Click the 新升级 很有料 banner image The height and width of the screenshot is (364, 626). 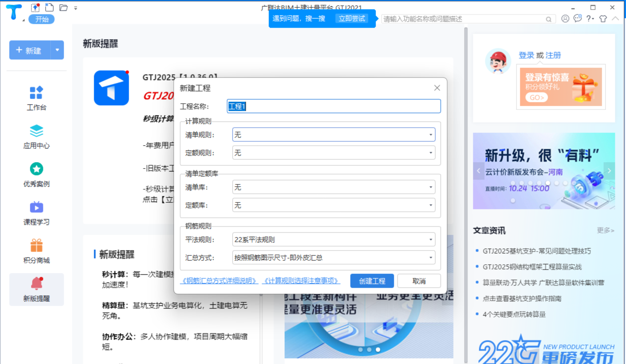[544, 171]
